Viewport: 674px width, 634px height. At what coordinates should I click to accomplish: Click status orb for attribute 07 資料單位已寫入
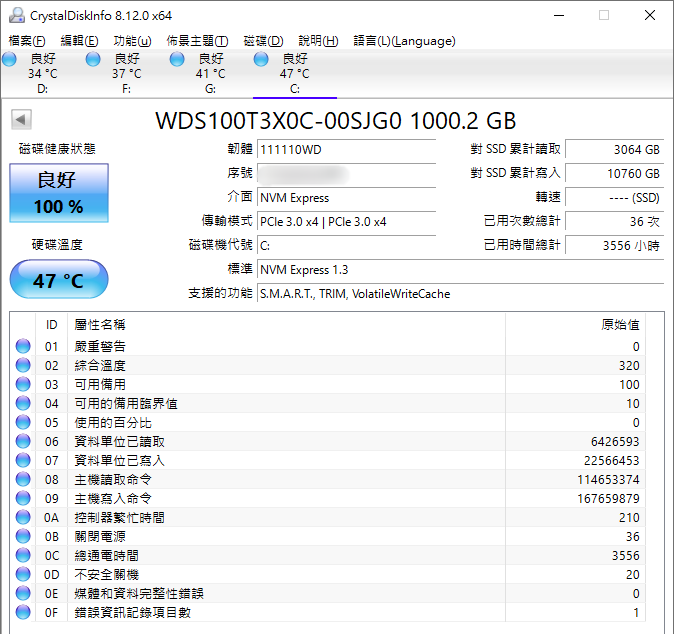click(x=23, y=460)
